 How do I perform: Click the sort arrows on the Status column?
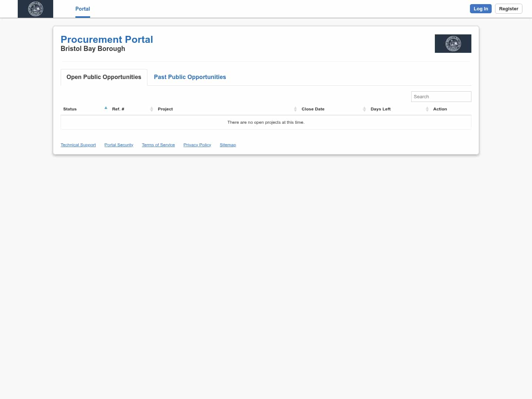106,108
